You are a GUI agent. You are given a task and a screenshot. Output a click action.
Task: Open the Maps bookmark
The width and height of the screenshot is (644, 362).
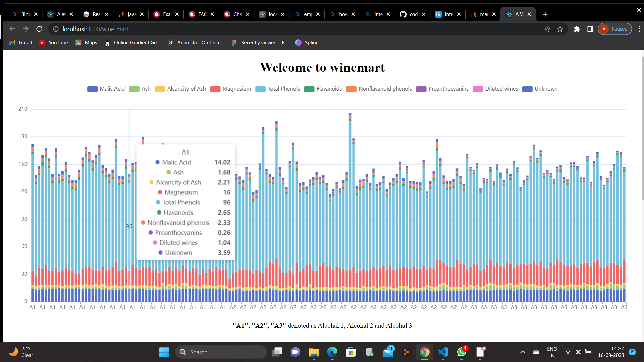tap(86, 43)
